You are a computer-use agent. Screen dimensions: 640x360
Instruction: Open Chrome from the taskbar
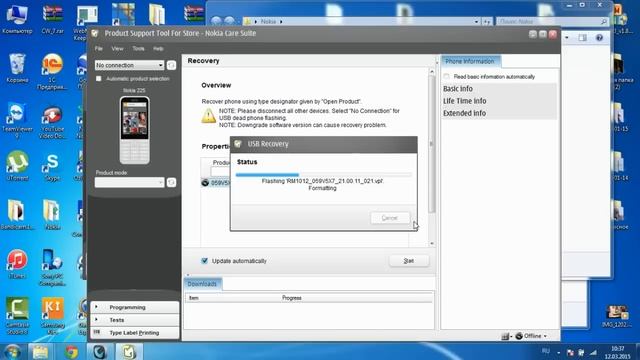pyautogui.click(x=71, y=351)
